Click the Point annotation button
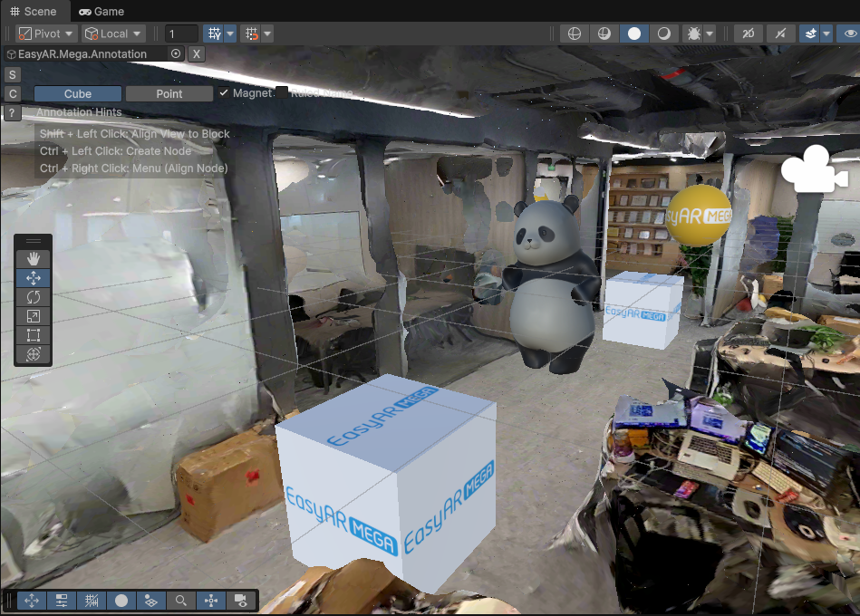The width and height of the screenshot is (860, 616). [169, 92]
